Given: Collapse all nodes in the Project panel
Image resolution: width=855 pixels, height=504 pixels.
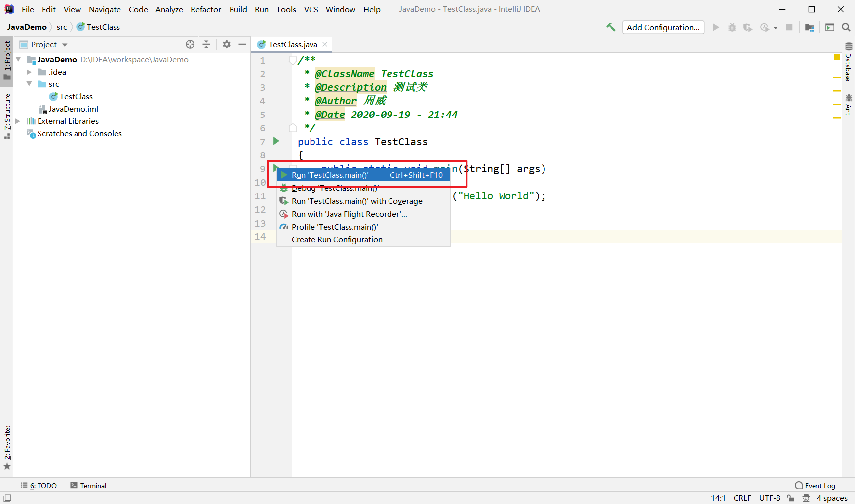Looking at the screenshot, I should click(206, 44).
